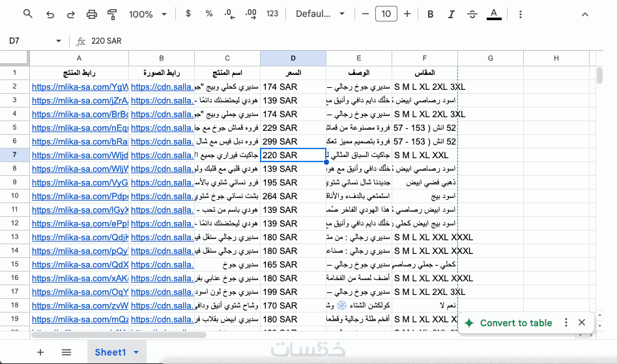
Task: Select the select-all corner box
Action: pos(14,58)
